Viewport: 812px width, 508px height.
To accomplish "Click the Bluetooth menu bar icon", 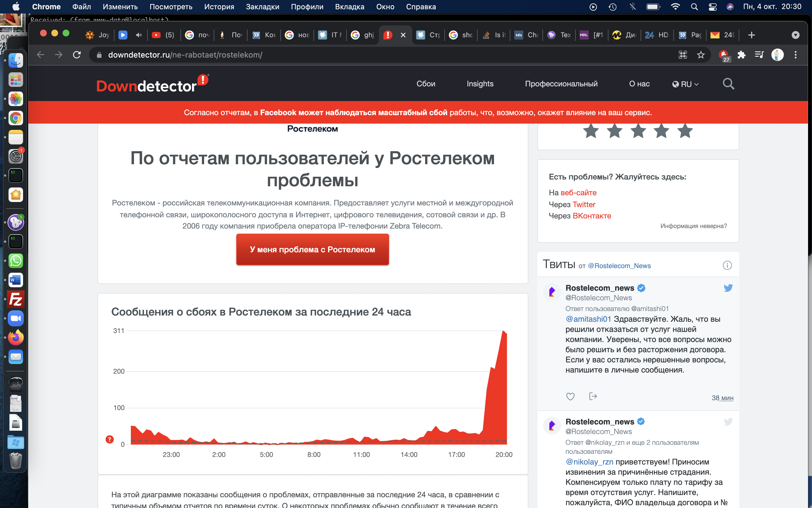I will 632,7.
